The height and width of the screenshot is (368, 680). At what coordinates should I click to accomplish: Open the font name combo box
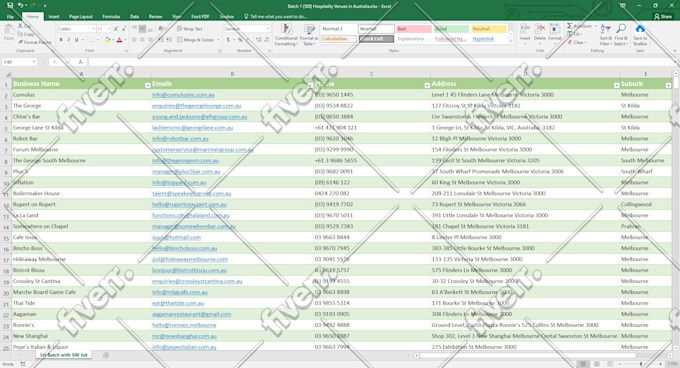[x=77, y=29]
